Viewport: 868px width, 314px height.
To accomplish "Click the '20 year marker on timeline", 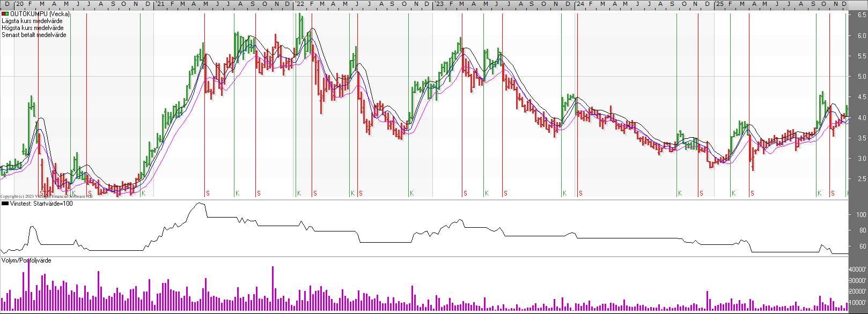I will pyautogui.click(x=19, y=4).
